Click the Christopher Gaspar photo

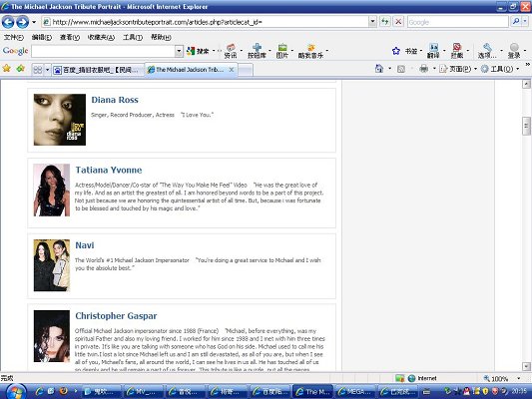(x=52, y=336)
